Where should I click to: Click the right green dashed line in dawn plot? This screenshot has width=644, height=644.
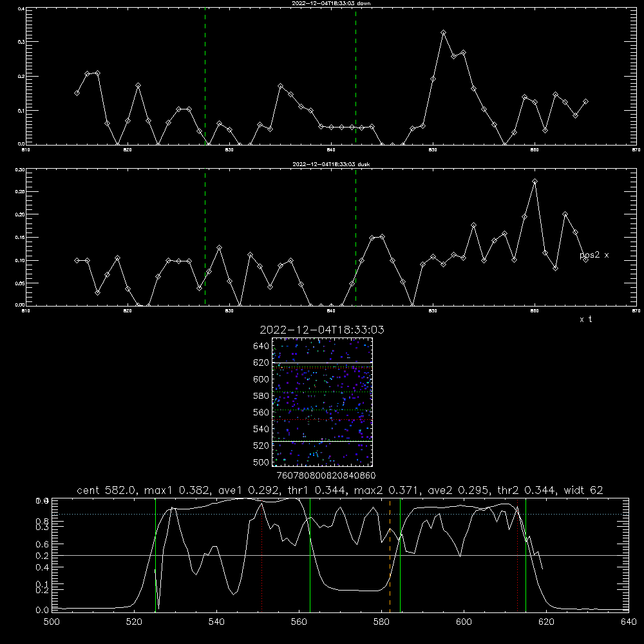355,77
